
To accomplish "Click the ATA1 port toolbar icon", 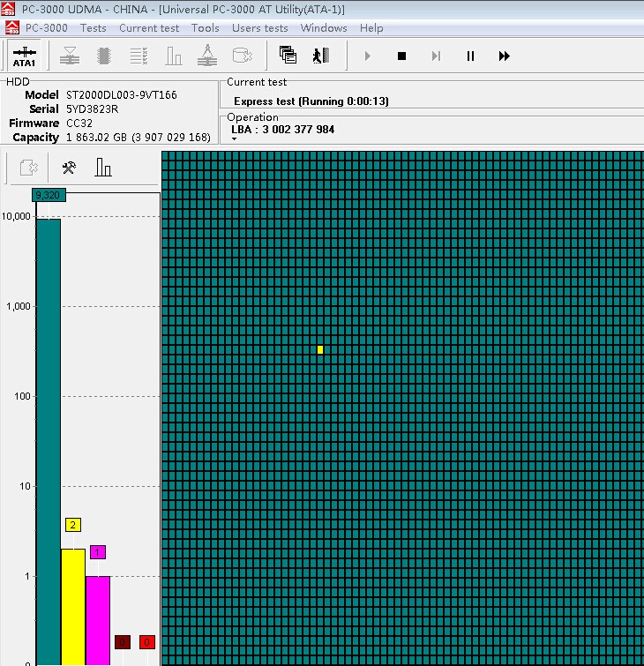I will (24, 56).
